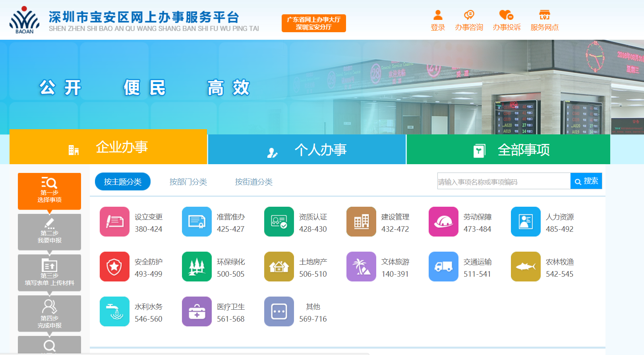644x355 pixels.
Task: Open the 医疗卫生 medical kit icon
Action: 197,311
